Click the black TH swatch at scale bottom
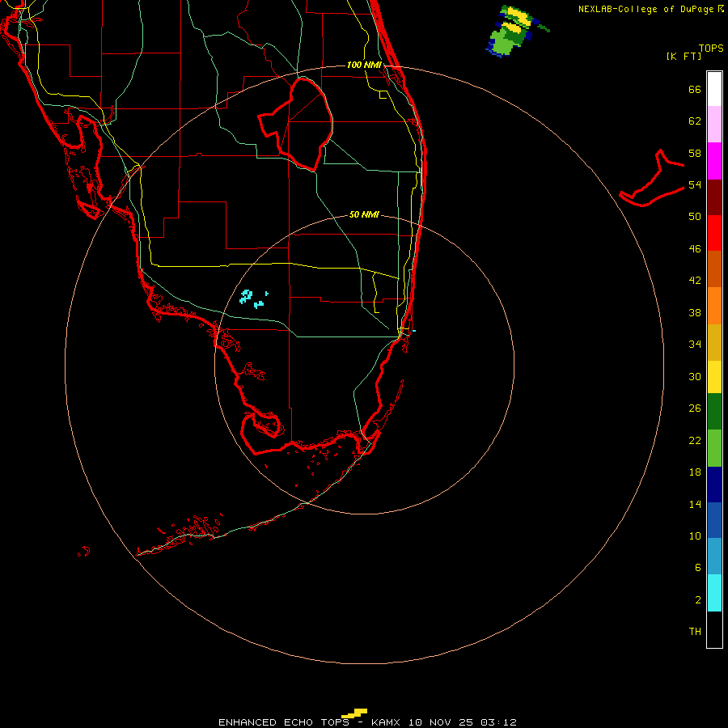Screen dimensions: 728x728 pos(714,629)
